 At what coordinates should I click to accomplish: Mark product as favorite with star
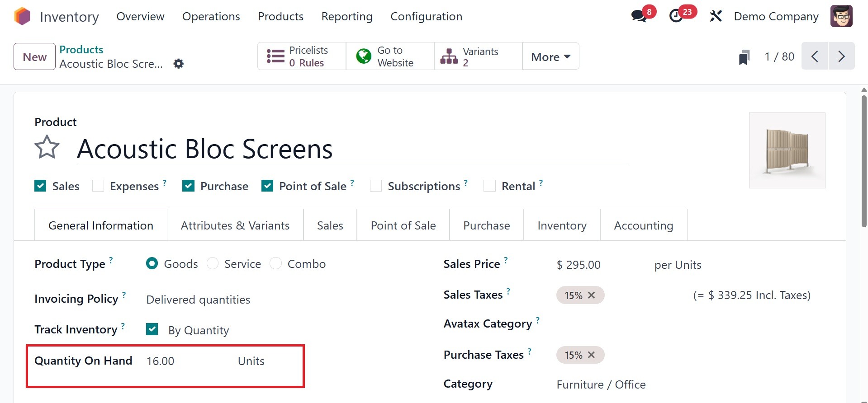coord(47,148)
